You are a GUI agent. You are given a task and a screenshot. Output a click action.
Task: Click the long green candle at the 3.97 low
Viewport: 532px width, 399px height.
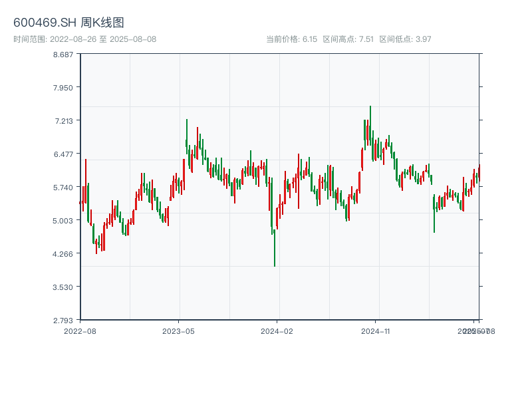[x=275, y=247]
